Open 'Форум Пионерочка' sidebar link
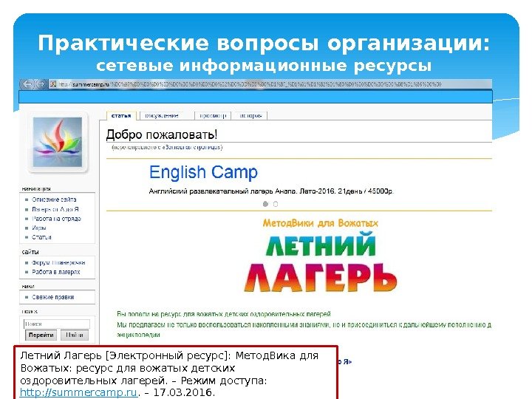The width and height of the screenshot is (532, 399). [x=58, y=262]
